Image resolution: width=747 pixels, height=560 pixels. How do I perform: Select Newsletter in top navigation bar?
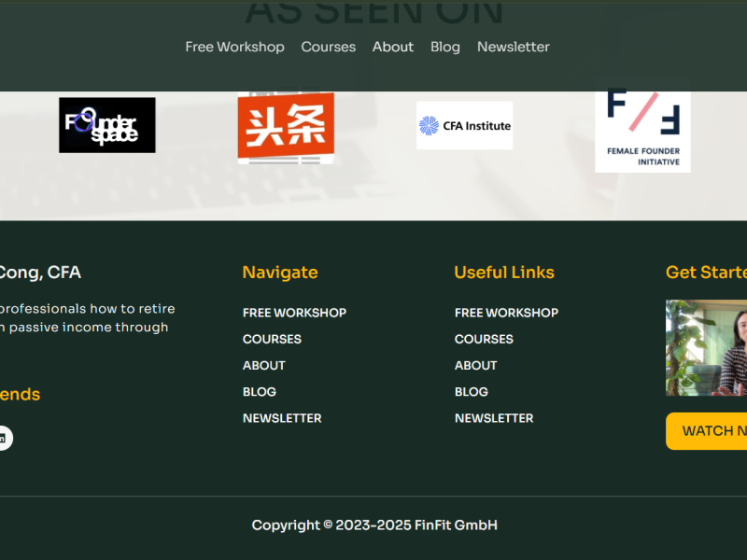click(x=513, y=47)
